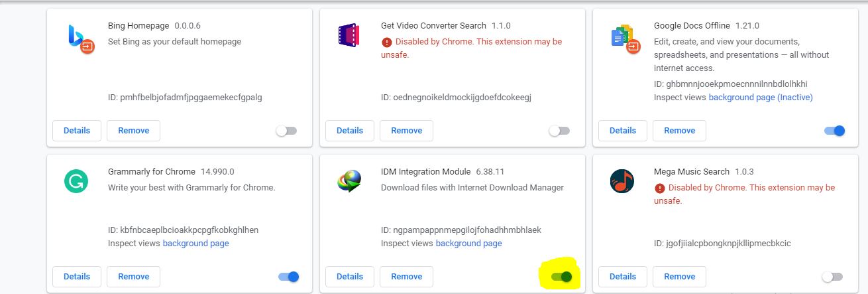Click the Grammarly for Chrome icon

pos(76,181)
